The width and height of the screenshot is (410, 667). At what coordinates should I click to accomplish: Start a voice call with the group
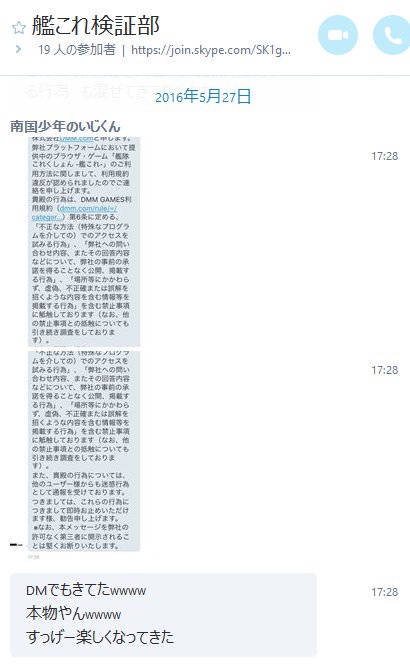point(392,35)
